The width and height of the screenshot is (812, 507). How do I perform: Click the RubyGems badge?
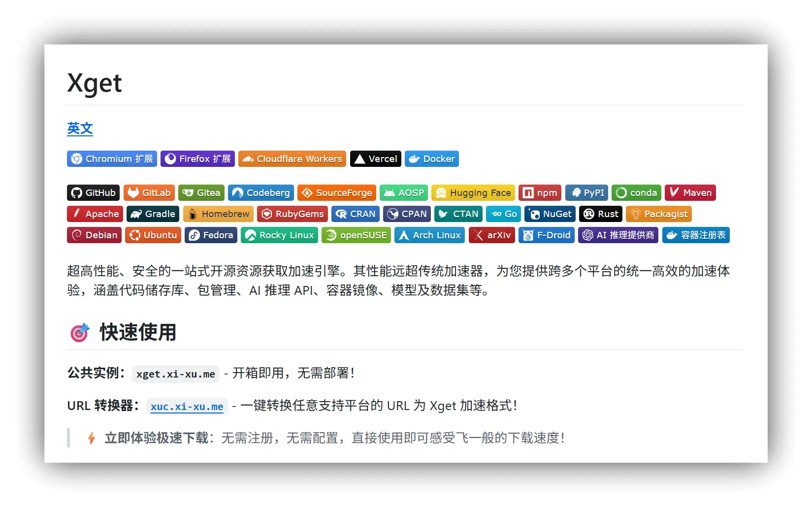click(x=292, y=214)
